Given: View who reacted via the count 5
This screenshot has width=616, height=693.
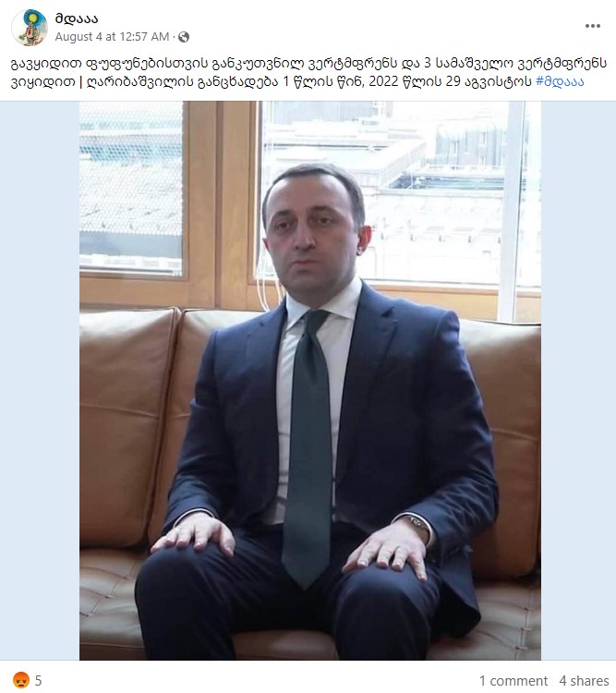Looking at the screenshot, I should pos(39,680).
